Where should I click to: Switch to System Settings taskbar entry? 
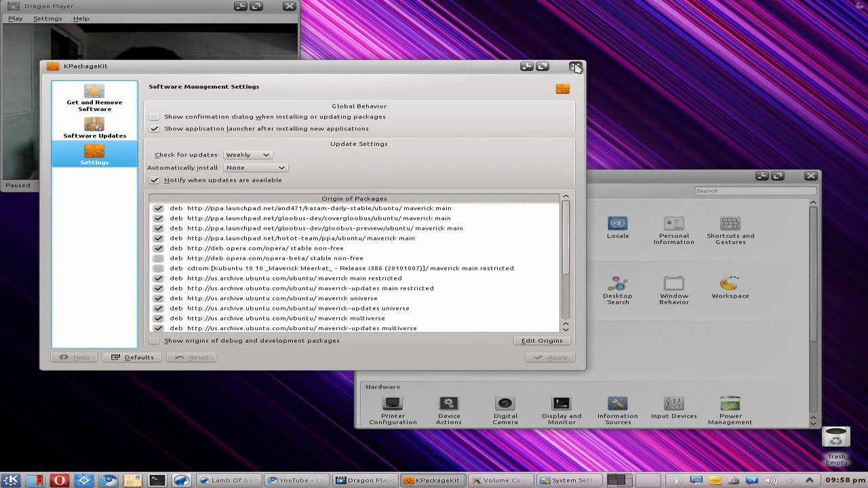(x=570, y=480)
